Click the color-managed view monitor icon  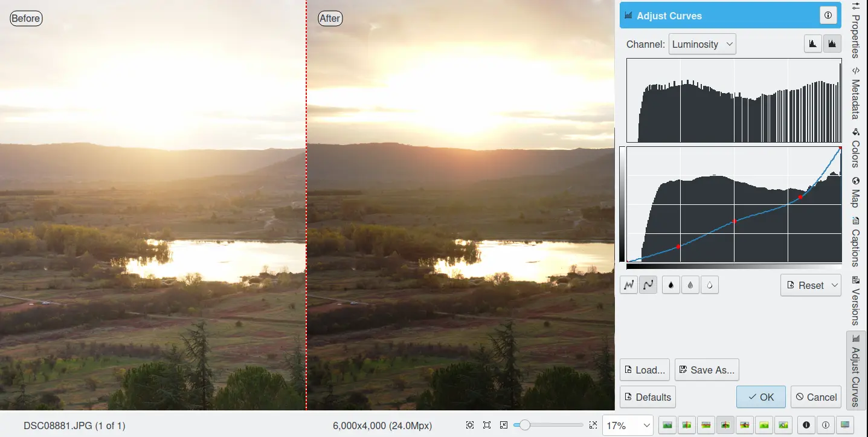[844, 426]
